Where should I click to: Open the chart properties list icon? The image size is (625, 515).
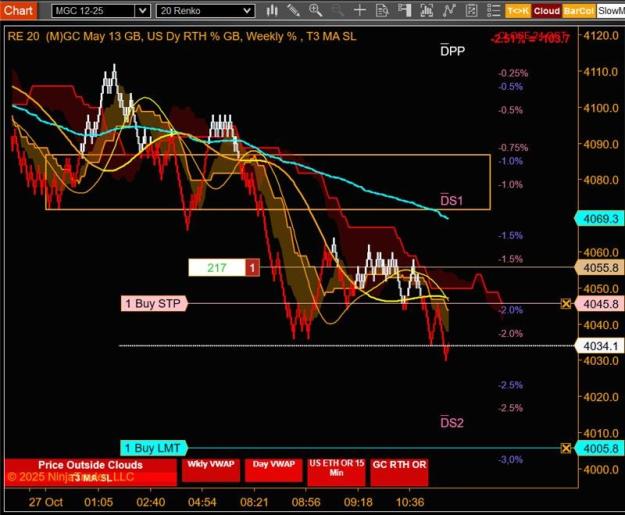(x=493, y=10)
